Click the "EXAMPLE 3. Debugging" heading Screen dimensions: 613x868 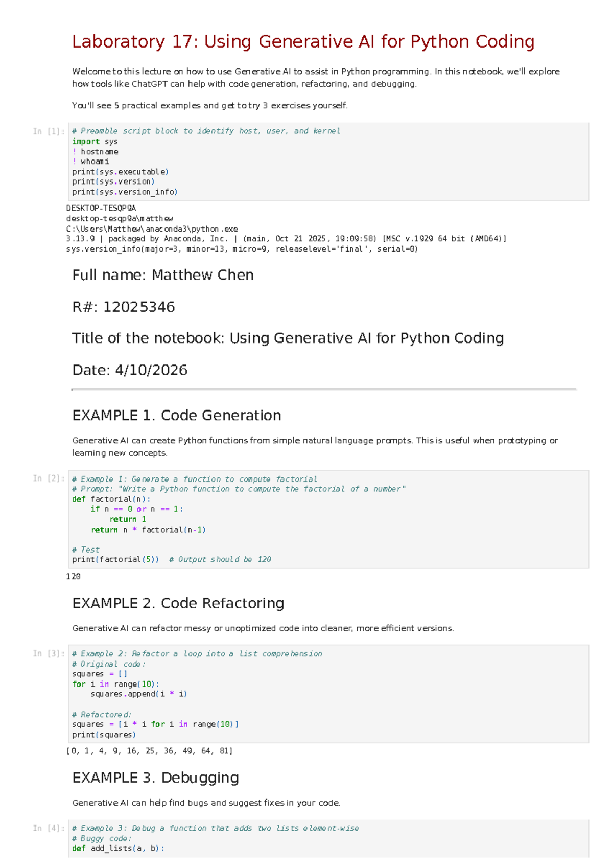point(156,778)
